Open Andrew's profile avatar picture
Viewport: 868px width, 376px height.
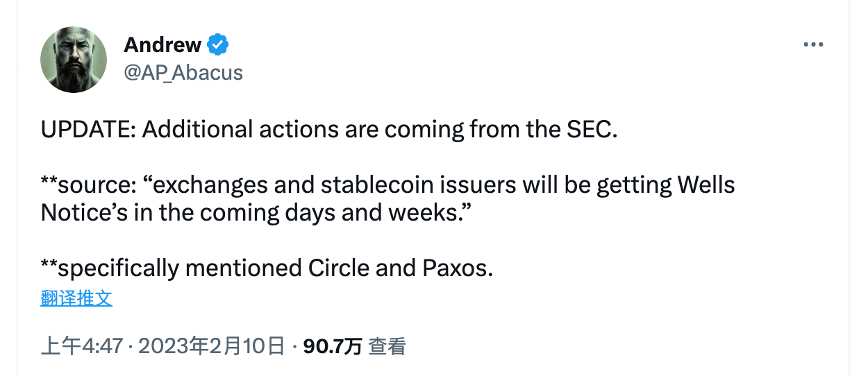(72, 61)
